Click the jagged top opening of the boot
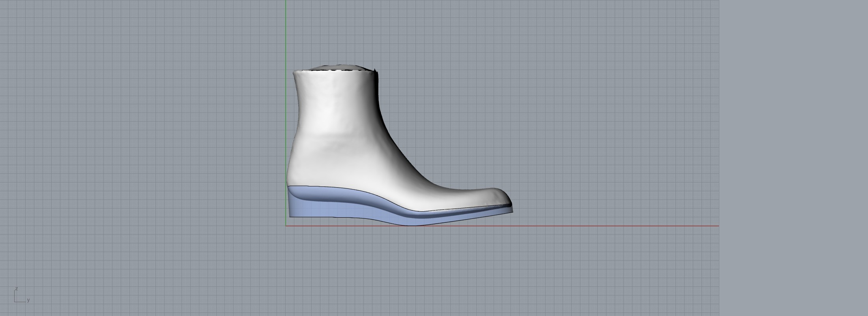Viewport: 868px width, 316px height. tap(335, 69)
